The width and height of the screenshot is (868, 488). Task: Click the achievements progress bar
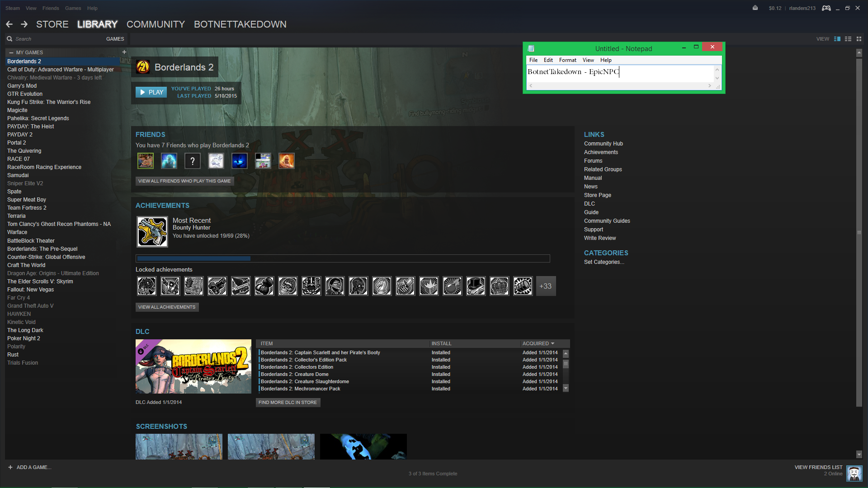(x=343, y=258)
